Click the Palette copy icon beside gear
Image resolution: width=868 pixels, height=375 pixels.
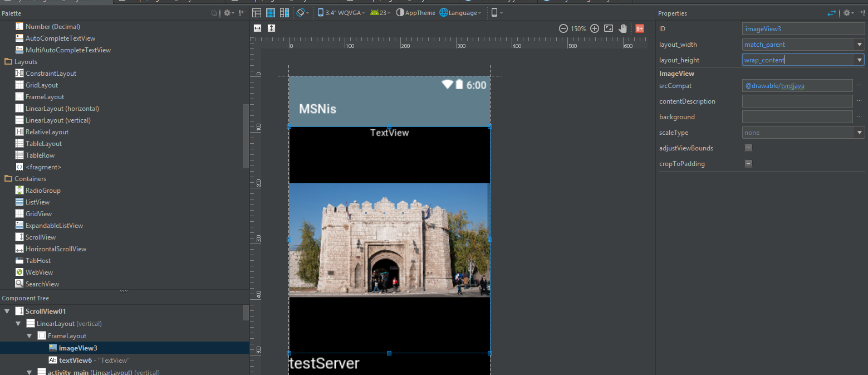[x=214, y=13]
